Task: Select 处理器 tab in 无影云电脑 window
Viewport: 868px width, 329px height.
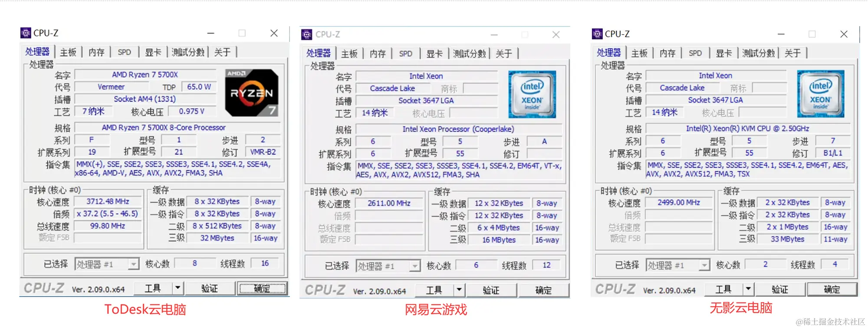Action: (x=609, y=53)
